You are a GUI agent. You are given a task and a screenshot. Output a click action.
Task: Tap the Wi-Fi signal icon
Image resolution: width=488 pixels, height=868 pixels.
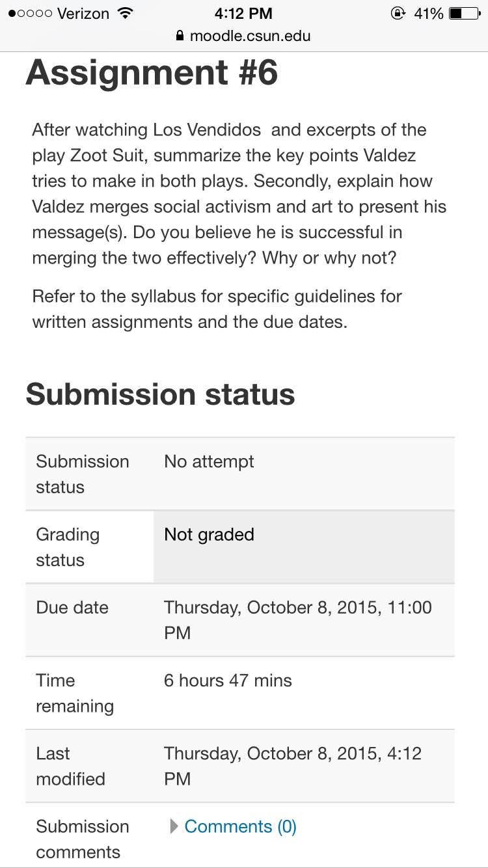pyautogui.click(x=124, y=13)
